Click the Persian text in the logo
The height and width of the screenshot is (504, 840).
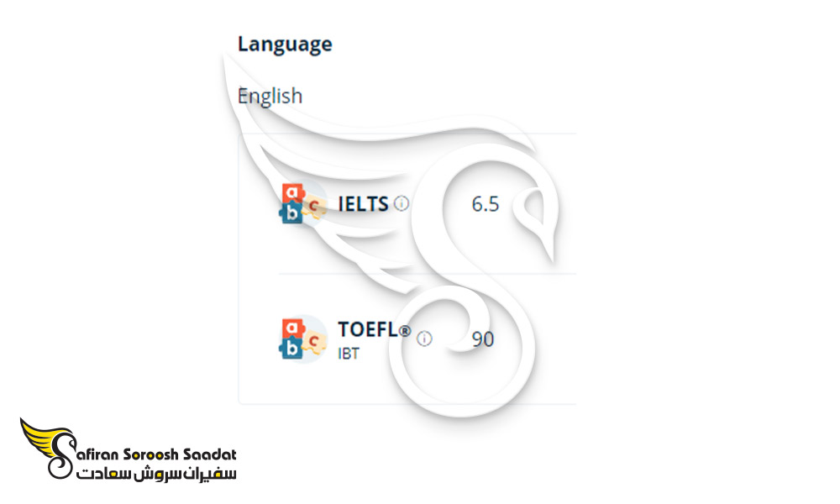click(156, 474)
